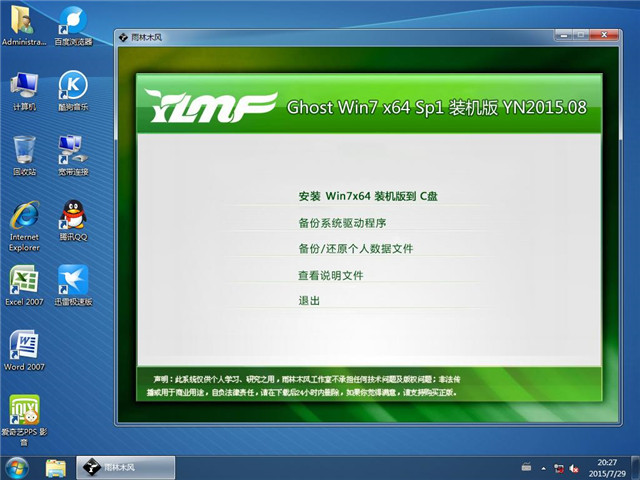Screen dimensions: 640x480
Task: Open the Windows Start menu orb
Action: 16,468
